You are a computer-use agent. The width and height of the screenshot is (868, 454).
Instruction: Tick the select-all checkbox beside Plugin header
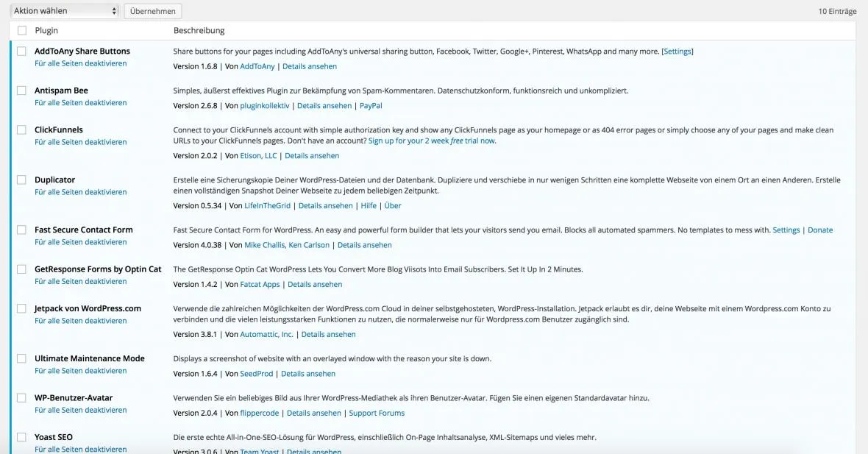(x=21, y=30)
